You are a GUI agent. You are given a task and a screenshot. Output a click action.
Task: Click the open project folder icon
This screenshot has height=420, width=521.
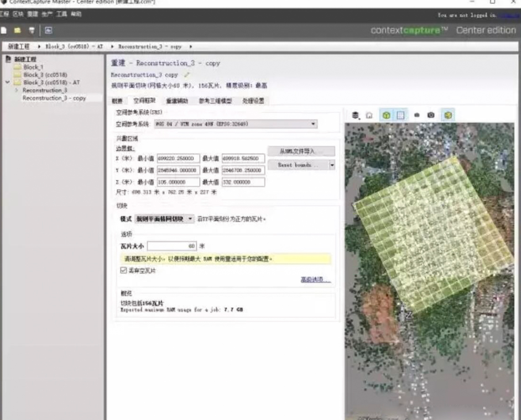17,30
